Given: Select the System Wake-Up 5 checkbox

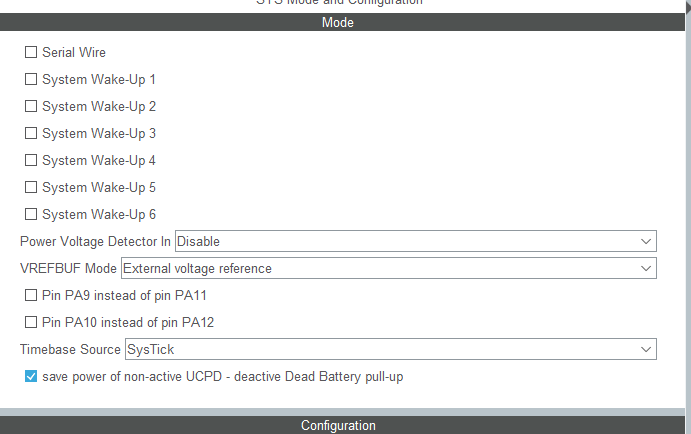Looking at the screenshot, I should pyautogui.click(x=31, y=187).
